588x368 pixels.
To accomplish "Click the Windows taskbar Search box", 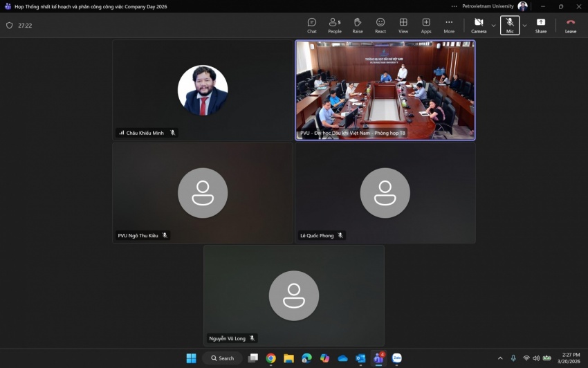I will (222, 358).
